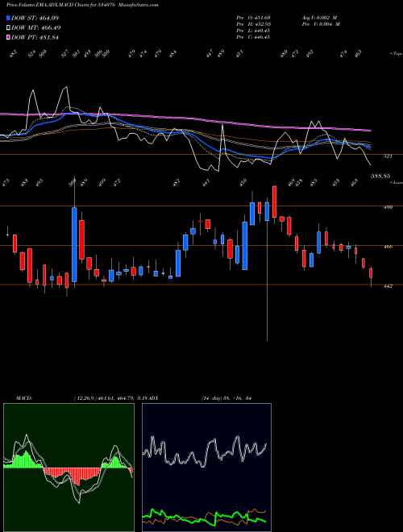Screen dimensions: 403x532
Task: Click the last red candle near 442
Action: (x=371, y=273)
